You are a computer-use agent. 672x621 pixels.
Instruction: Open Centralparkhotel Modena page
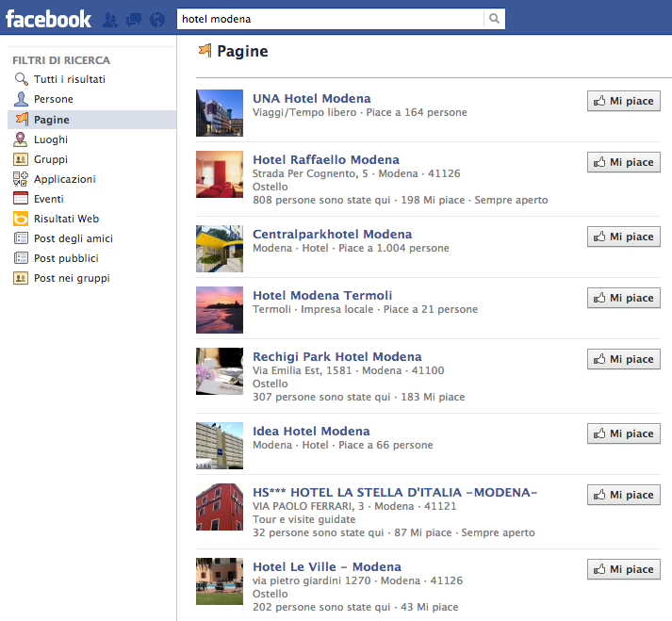pyautogui.click(x=332, y=235)
